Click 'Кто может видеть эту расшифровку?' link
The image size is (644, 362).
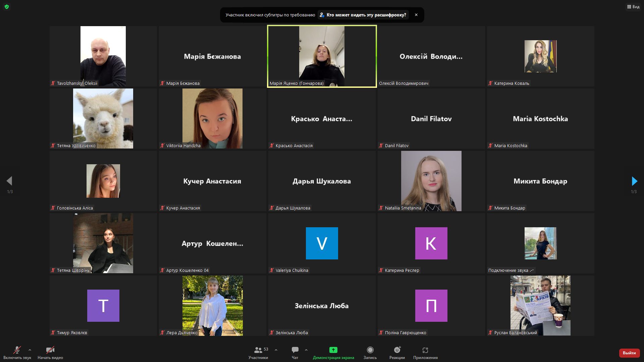point(363,15)
